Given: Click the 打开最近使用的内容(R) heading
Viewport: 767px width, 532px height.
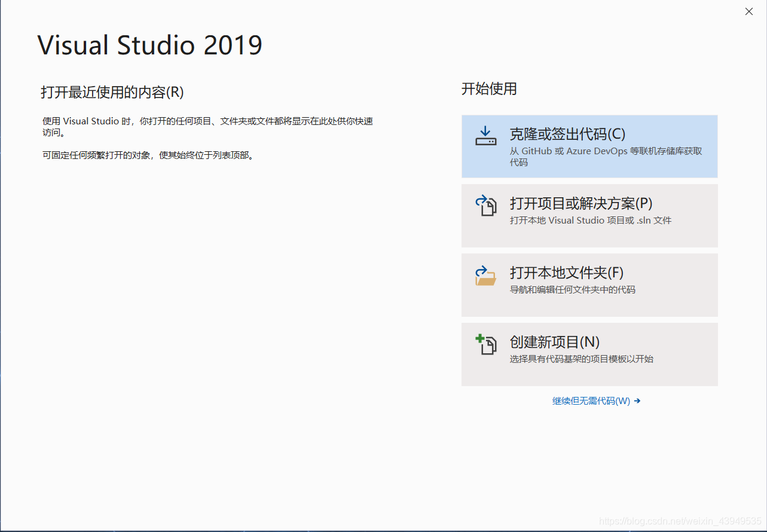Looking at the screenshot, I should [x=112, y=92].
